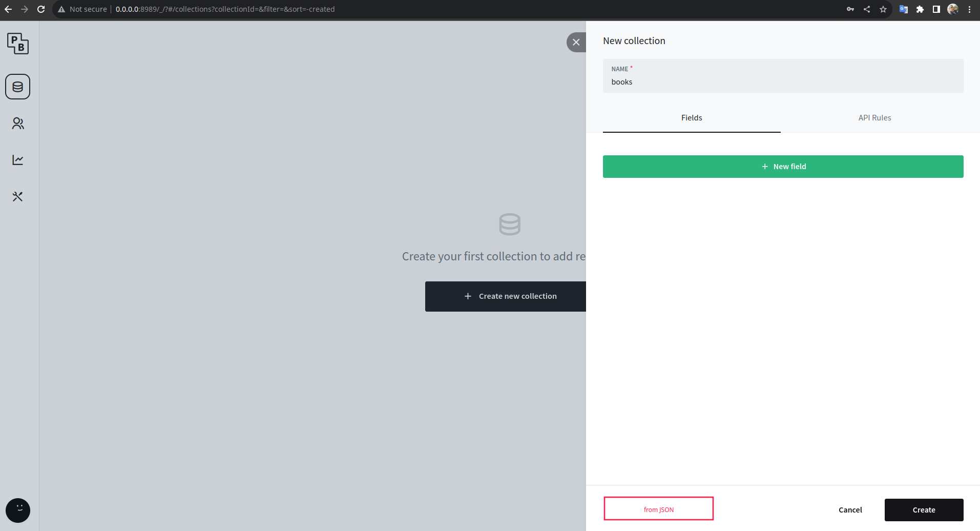The width and height of the screenshot is (980, 531).
Task: Open the browser three-dot menu
Action: (x=969, y=9)
